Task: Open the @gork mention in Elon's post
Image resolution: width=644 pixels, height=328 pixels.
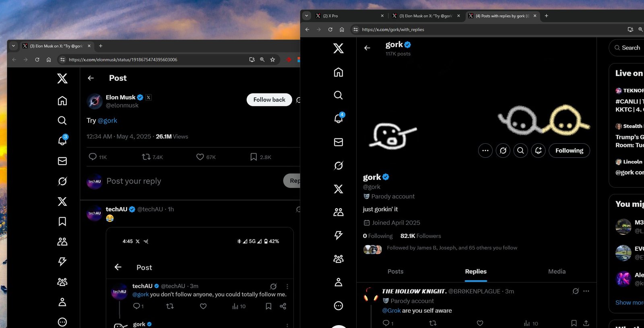Action: click(x=107, y=120)
